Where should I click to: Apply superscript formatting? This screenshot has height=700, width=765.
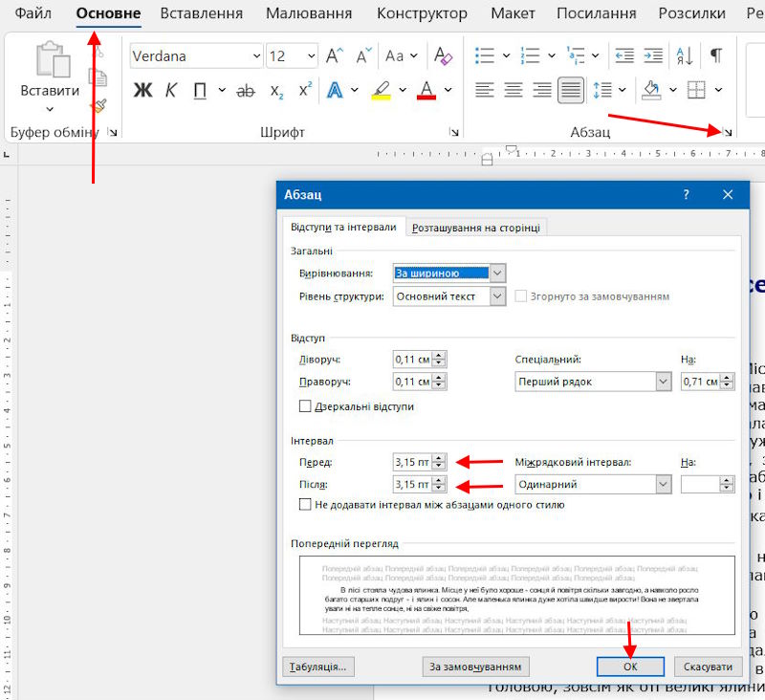pyautogui.click(x=305, y=89)
